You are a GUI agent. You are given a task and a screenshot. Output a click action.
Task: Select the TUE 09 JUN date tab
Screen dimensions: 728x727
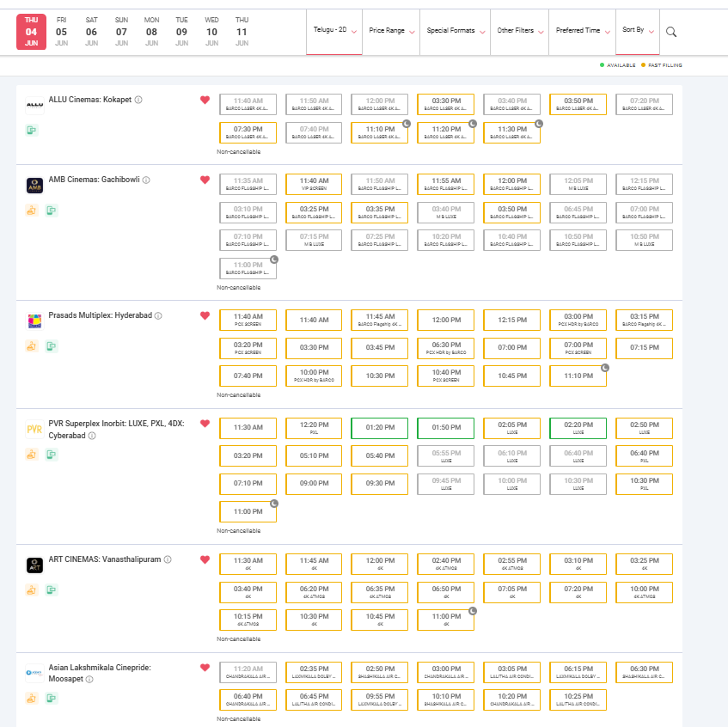click(181, 32)
